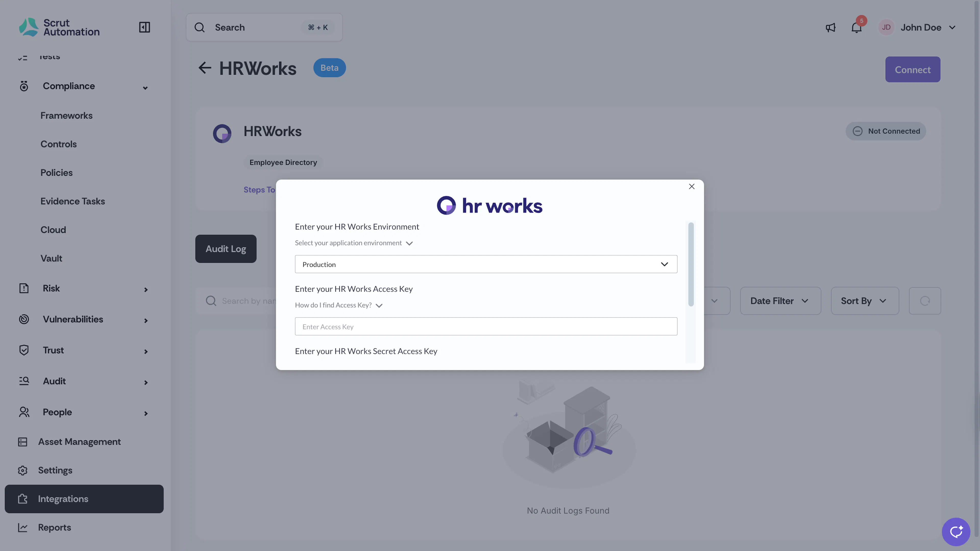Screen dimensions: 980x551
Task: Click the Scrut Automation logo
Action: [59, 27]
